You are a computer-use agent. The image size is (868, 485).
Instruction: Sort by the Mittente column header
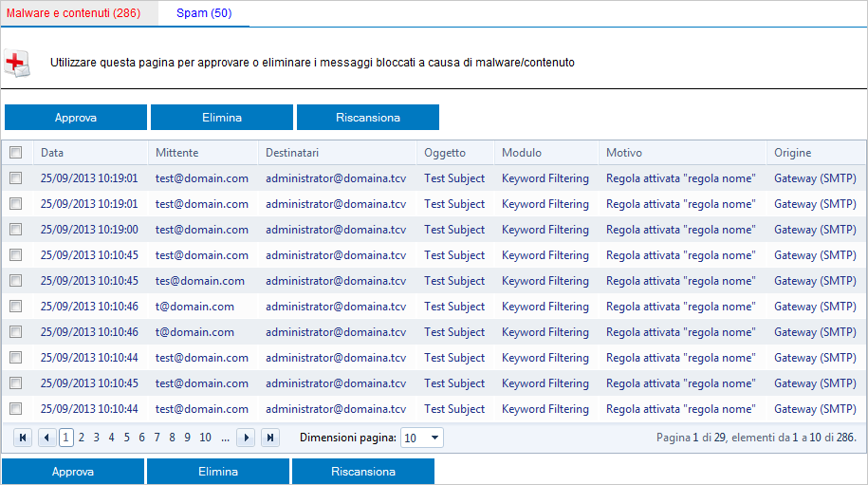pos(176,153)
